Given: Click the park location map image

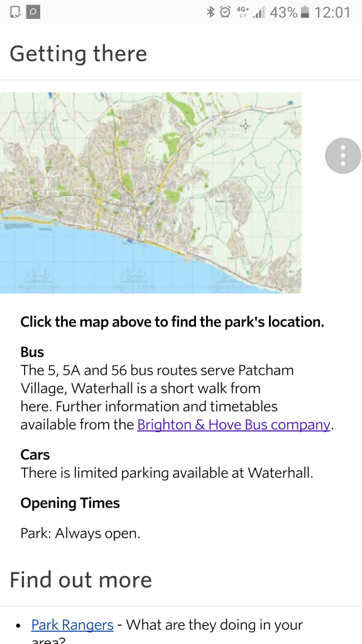Looking at the screenshot, I should (x=151, y=193).
